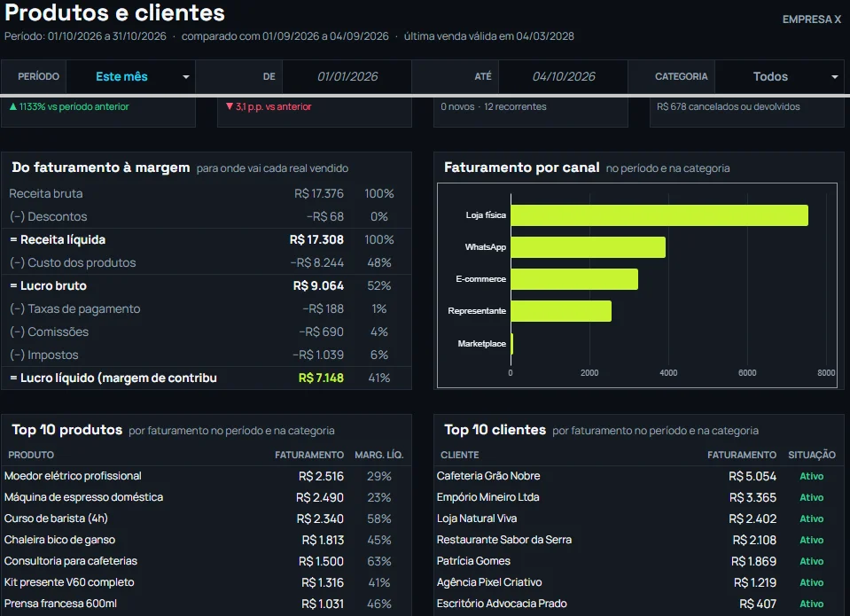Click Ativo status for Cafeteria Grão Nobre
850x616 pixels.
point(812,476)
